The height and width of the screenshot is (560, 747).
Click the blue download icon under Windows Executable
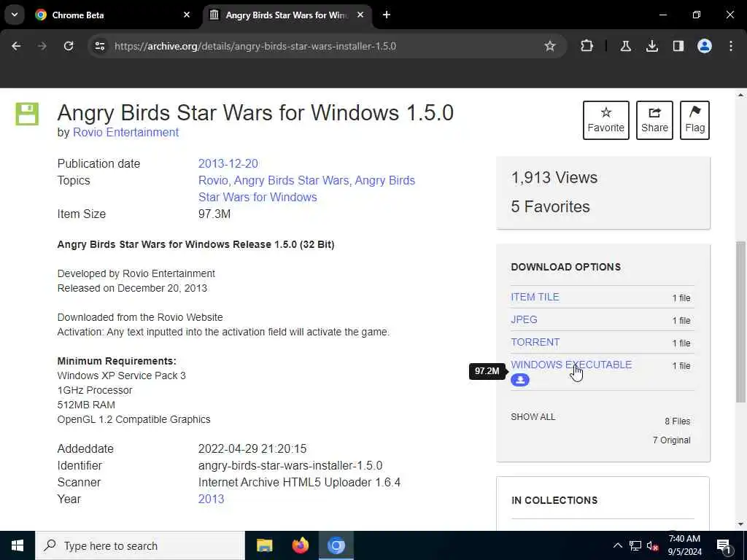519,380
